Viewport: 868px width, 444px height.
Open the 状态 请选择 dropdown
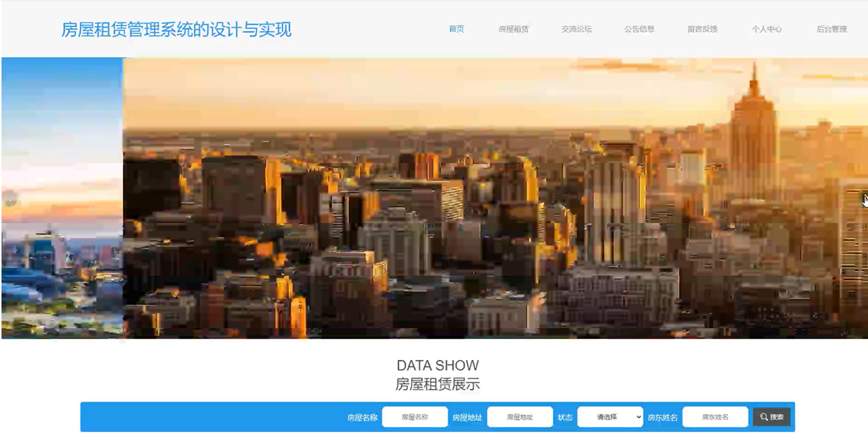coord(610,417)
